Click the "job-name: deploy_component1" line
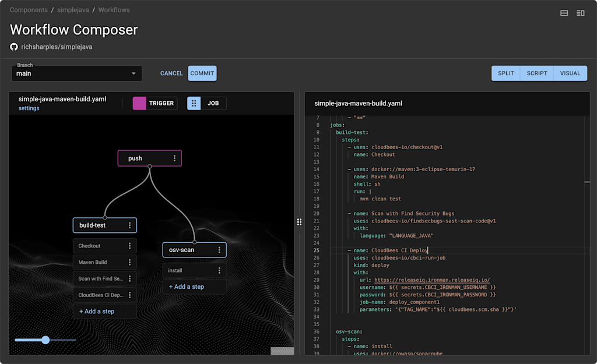 click(x=399, y=302)
